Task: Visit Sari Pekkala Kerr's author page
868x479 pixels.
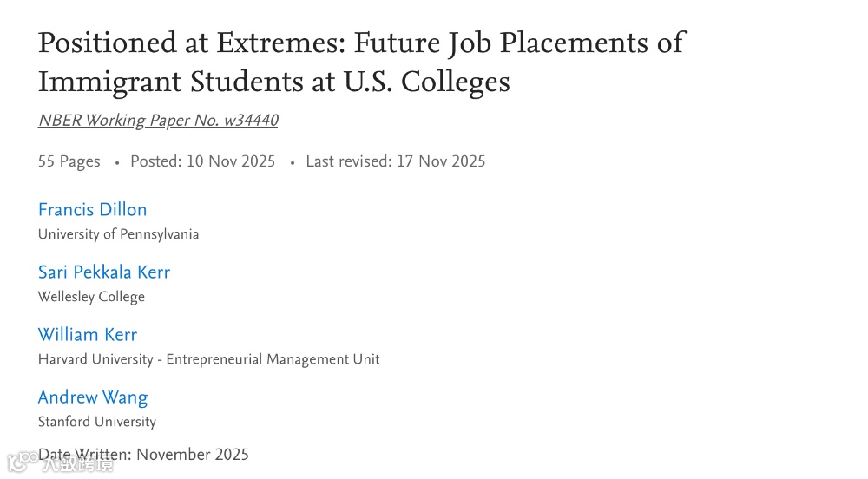Action: point(104,272)
